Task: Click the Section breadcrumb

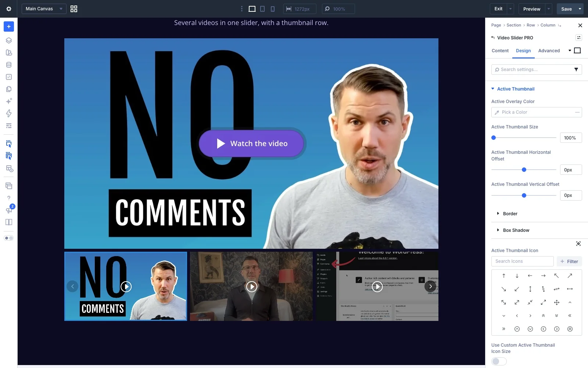Action: click(514, 25)
